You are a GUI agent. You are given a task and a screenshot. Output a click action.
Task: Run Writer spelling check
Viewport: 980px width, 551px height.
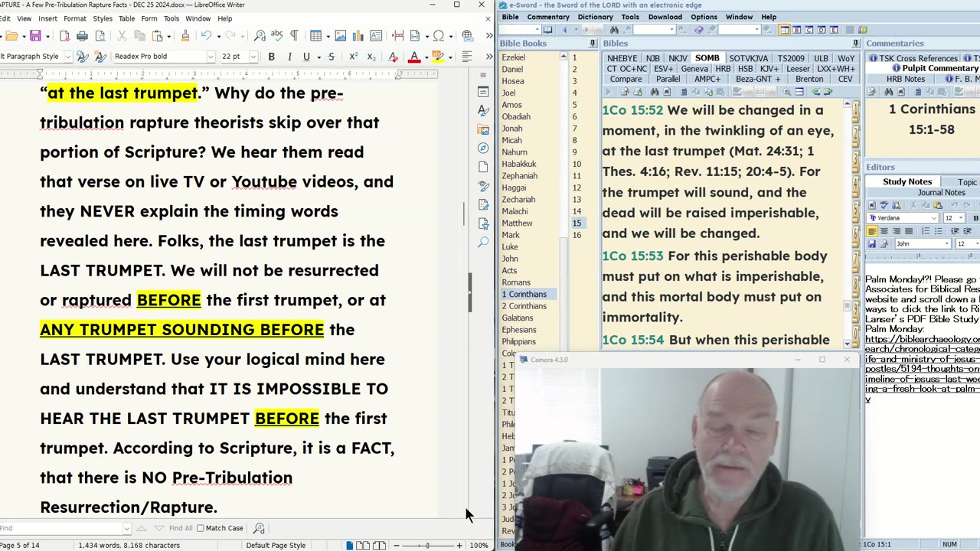(276, 36)
